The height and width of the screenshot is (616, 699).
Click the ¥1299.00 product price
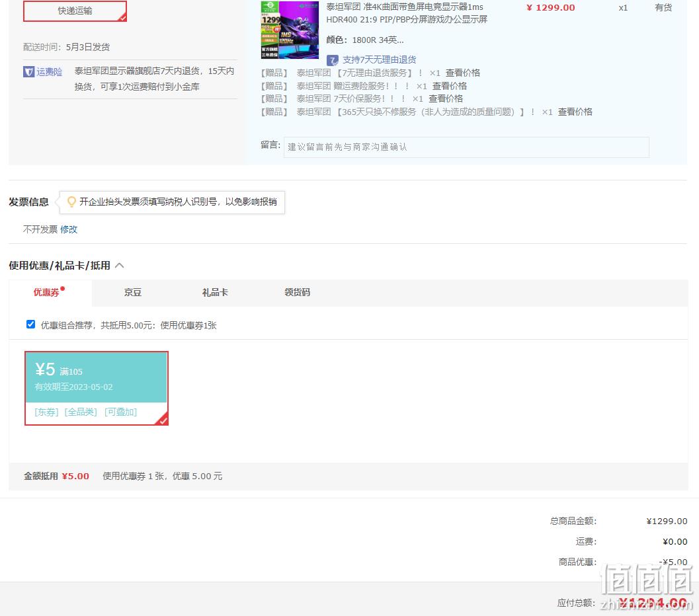[551, 7]
